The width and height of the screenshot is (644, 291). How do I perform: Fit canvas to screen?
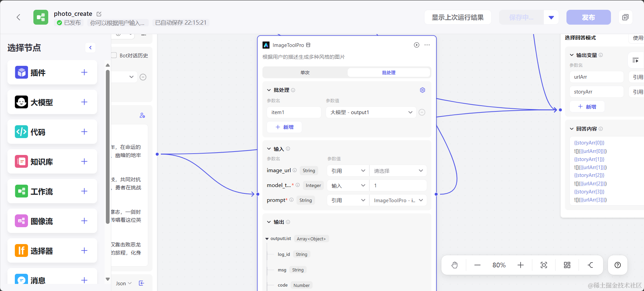[544, 265]
